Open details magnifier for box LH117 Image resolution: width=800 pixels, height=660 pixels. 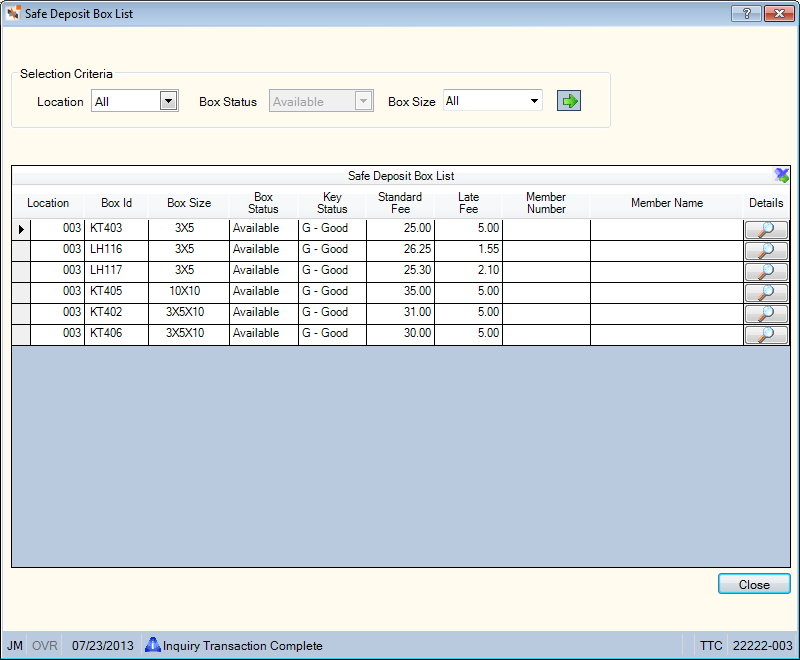(766, 272)
